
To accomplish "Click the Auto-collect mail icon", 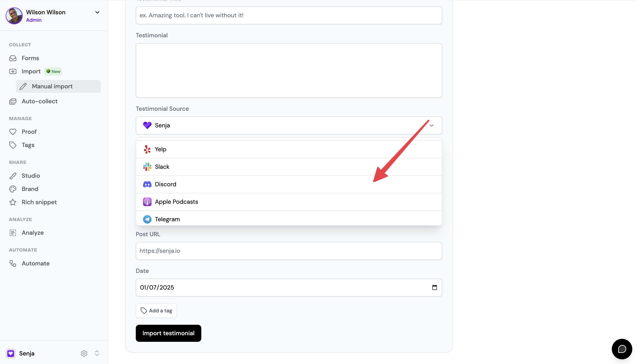I will pyautogui.click(x=13, y=101).
